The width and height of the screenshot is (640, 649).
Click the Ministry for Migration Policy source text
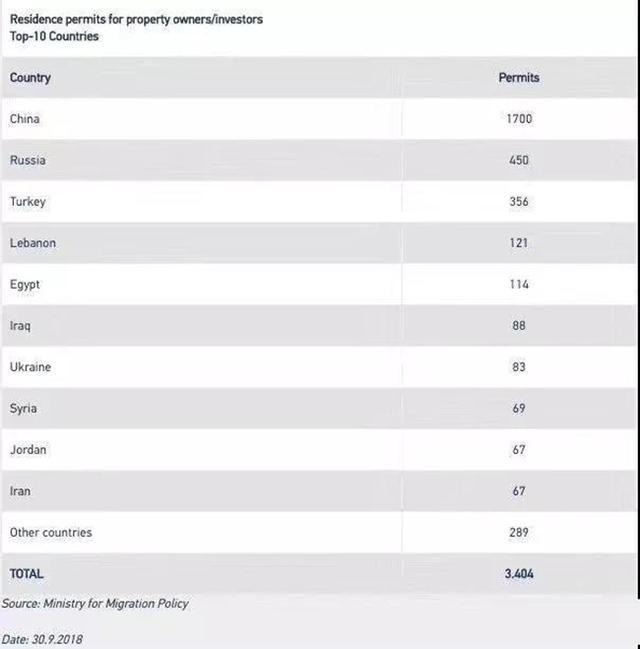click(x=116, y=604)
